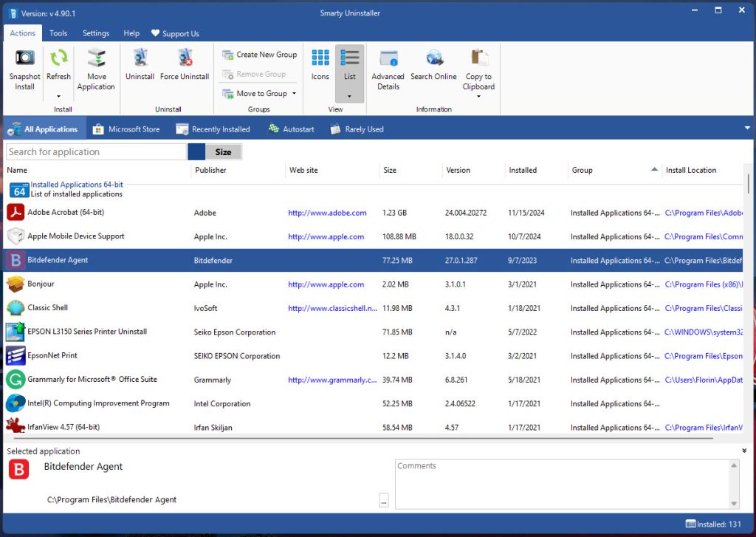Click the Adobe Acrobat application icon
This screenshot has width=756, height=537.
[x=16, y=212]
